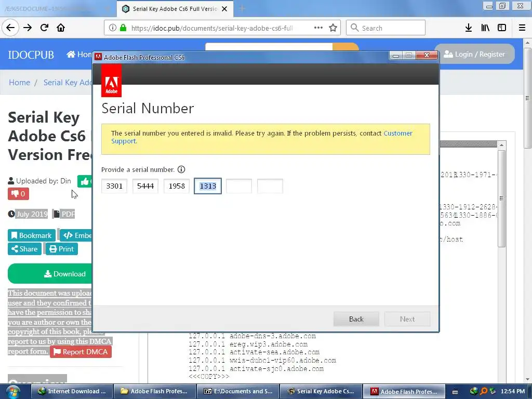Click the sixth empty serial number field
532x399 pixels.
(x=270, y=186)
